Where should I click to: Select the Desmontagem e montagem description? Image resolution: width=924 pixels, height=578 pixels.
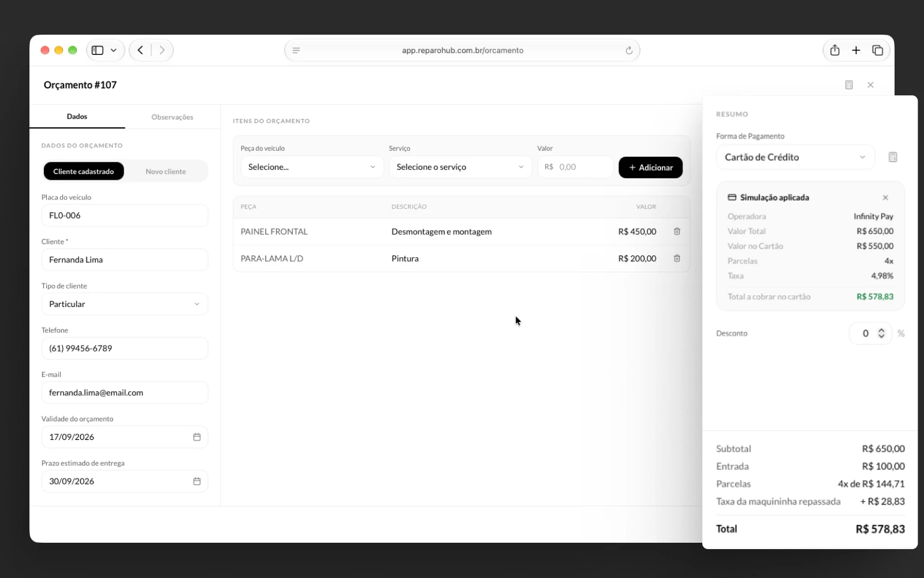442,231
